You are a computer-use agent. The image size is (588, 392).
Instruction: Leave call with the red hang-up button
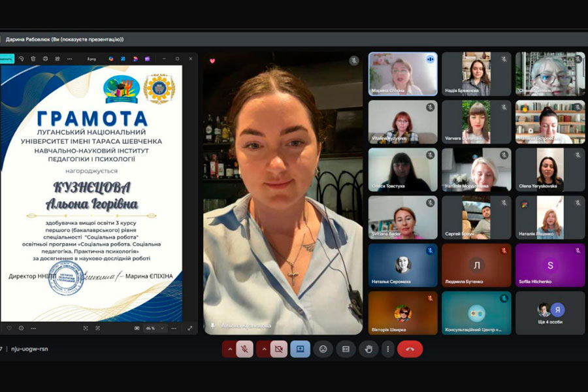[410, 350]
